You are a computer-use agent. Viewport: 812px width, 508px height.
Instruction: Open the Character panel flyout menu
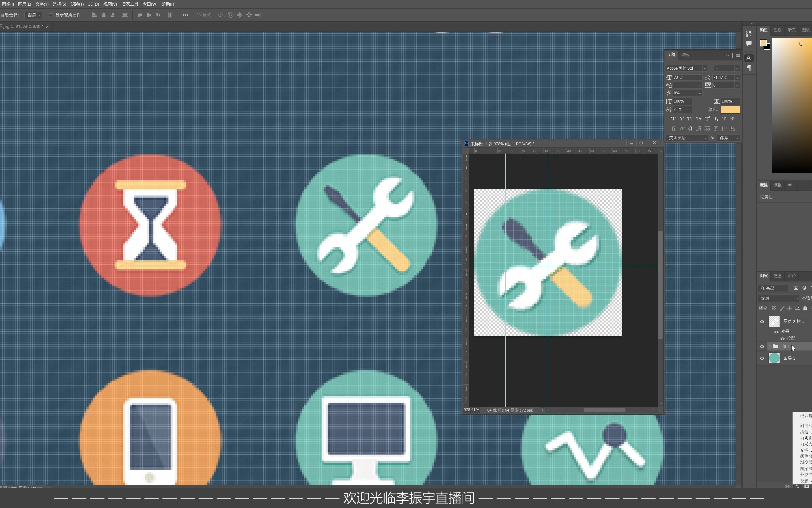click(x=738, y=56)
